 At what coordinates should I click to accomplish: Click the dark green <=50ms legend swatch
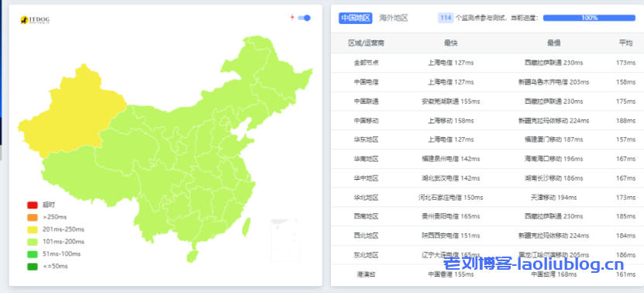(x=33, y=267)
